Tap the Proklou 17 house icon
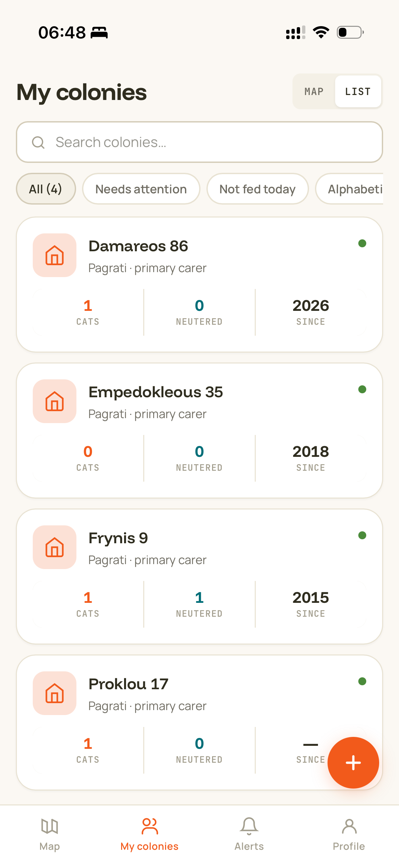Image resolution: width=399 pixels, height=868 pixels. coord(55,693)
